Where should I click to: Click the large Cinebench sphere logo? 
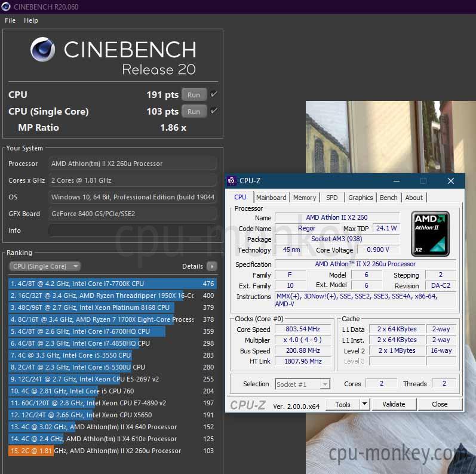point(43,49)
